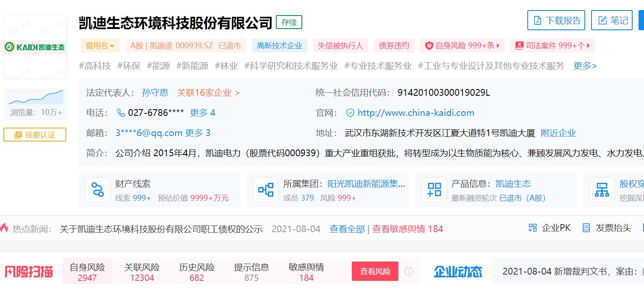Select the 关联风险 12304 tab

click(142, 272)
